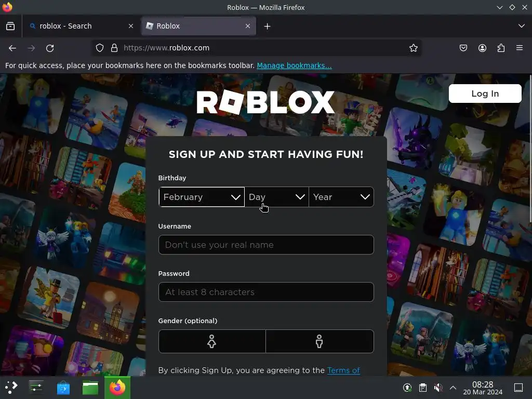532x399 pixels.
Task: Open the Year birthday dropdown
Action: point(341,197)
